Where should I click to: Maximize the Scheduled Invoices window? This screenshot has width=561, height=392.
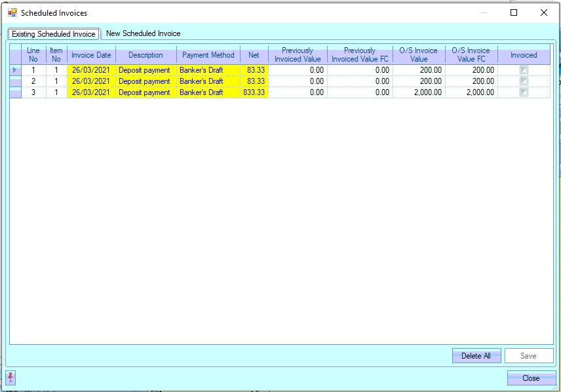514,12
